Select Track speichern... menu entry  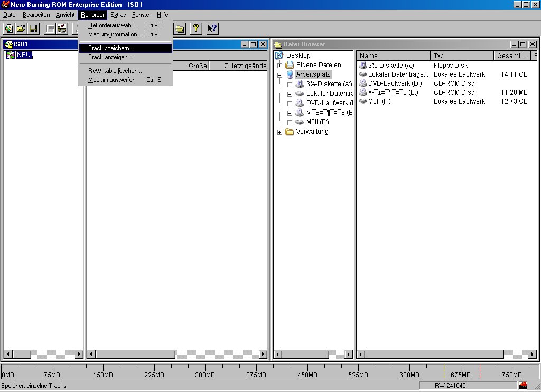(x=125, y=48)
